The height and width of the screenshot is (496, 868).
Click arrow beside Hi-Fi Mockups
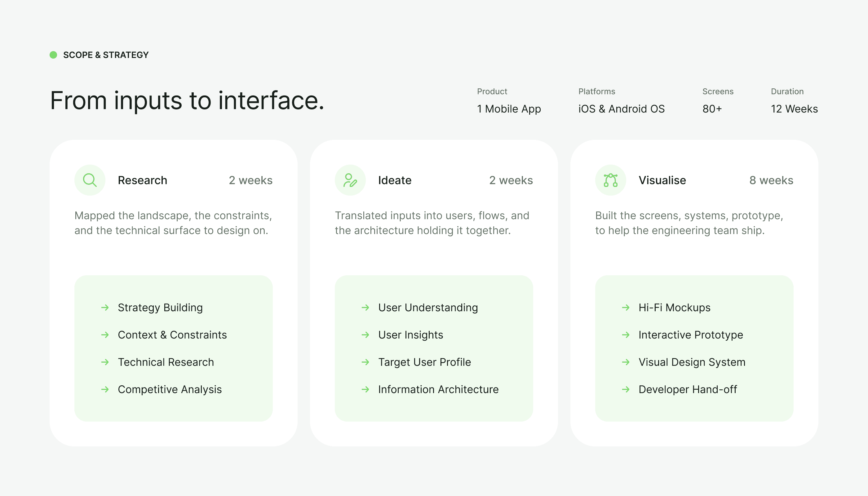pyautogui.click(x=626, y=308)
